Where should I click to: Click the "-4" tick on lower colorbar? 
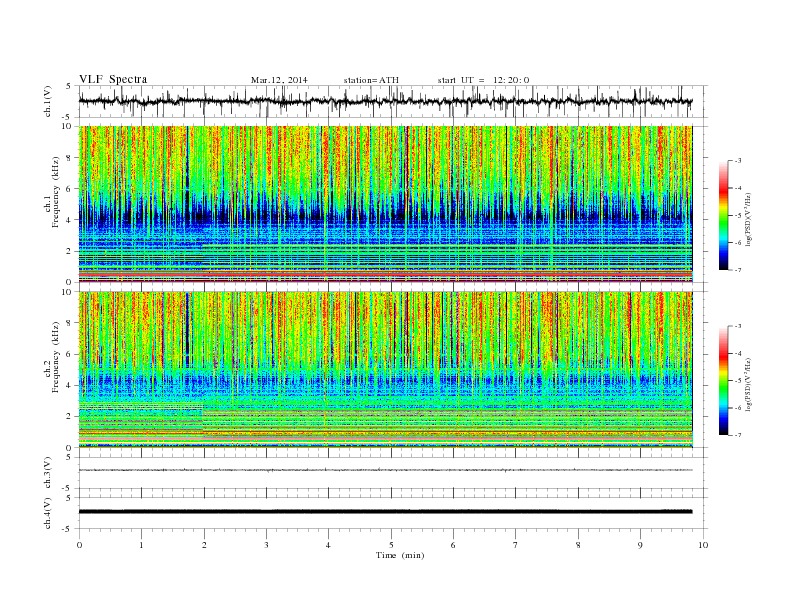[738, 353]
